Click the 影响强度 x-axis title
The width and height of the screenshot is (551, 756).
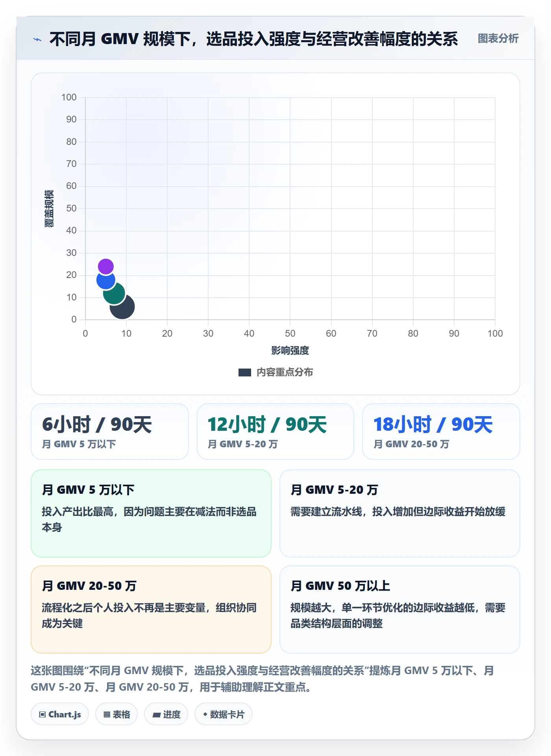pyautogui.click(x=290, y=350)
